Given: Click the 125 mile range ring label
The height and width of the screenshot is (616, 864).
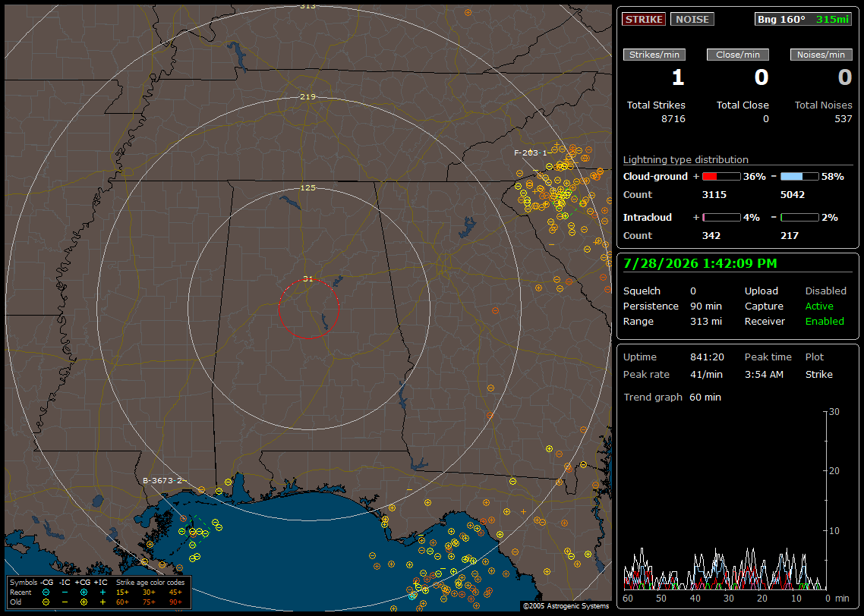Looking at the screenshot, I should point(308,187).
